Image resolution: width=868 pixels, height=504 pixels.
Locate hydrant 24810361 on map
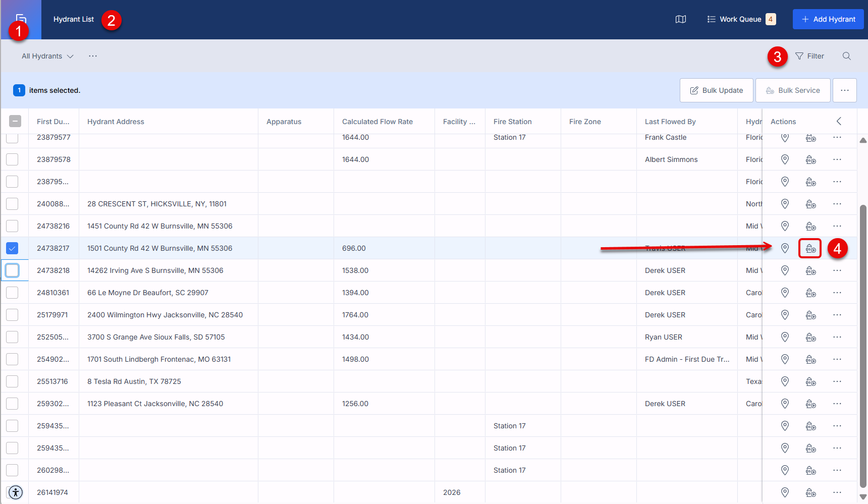coord(785,293)
